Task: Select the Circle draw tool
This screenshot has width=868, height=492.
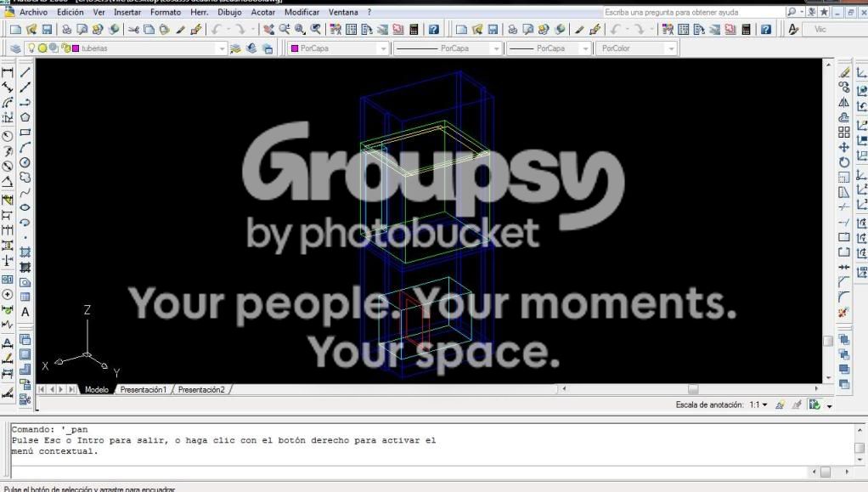Action: pyautogui.click(x=25, y=162)
